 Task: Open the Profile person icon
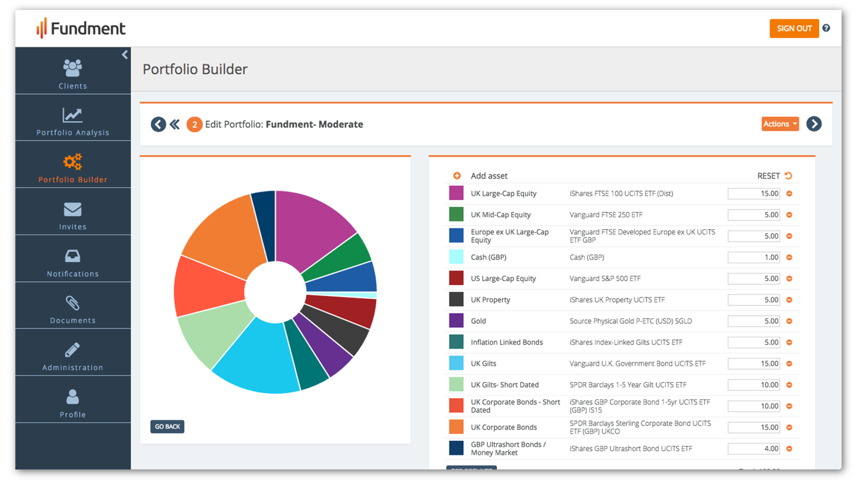tap(73, 397)
